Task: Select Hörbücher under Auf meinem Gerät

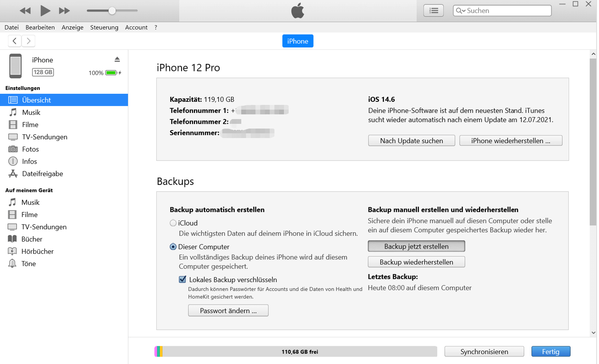Action: [37, 251]
